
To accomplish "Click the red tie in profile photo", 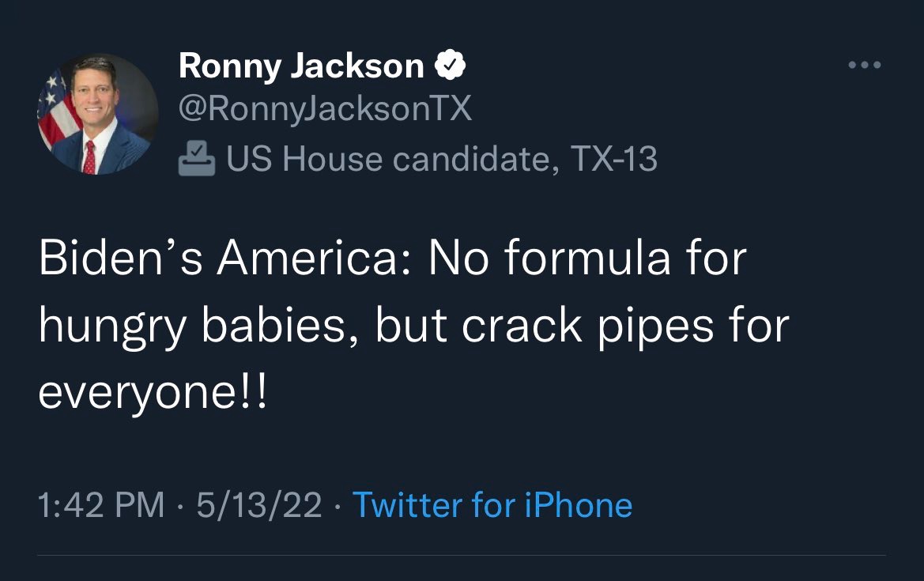I will (x=89, y=157).
